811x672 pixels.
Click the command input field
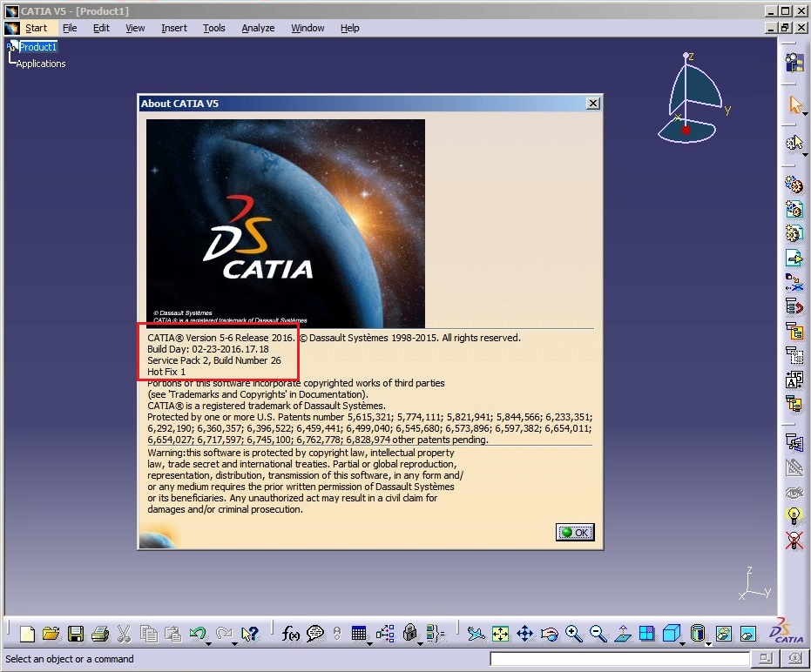[x=619, y=659]
